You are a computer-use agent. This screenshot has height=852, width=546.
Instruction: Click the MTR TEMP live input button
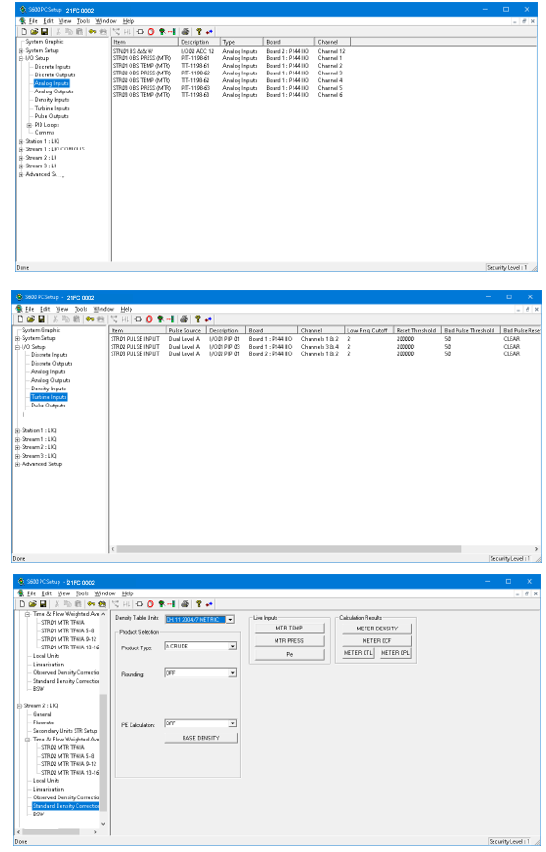pos(289,628)
